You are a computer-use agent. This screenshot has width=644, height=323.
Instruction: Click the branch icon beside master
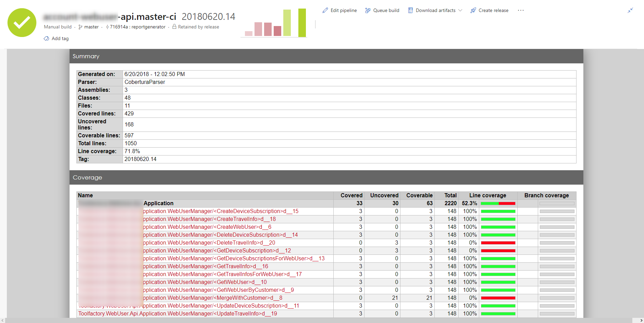(x=80, y=27)
